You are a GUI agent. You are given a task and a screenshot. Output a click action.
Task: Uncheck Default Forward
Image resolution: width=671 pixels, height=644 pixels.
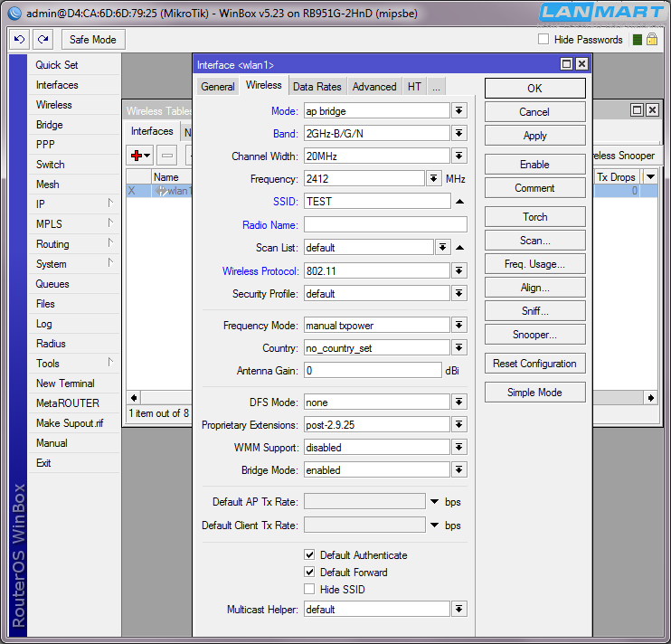(309, 573)
